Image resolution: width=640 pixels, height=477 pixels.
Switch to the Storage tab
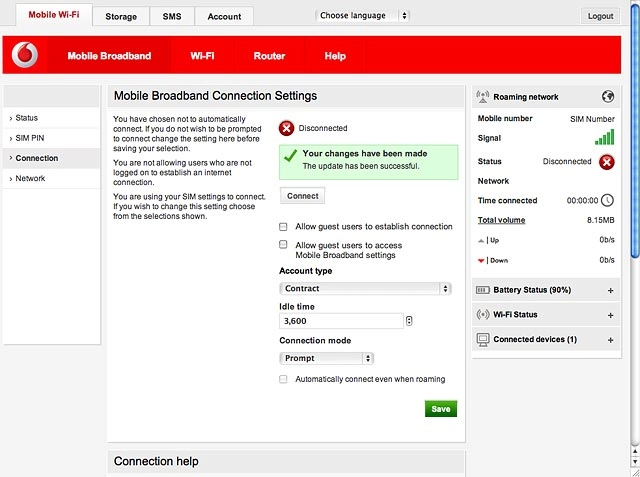(121, 16)
